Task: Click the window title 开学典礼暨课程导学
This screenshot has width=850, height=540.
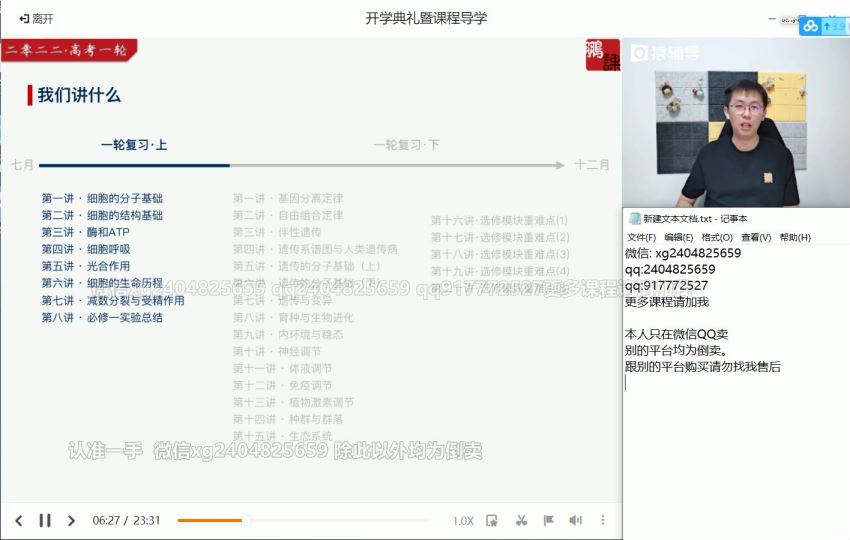Action: pos(426,18)
